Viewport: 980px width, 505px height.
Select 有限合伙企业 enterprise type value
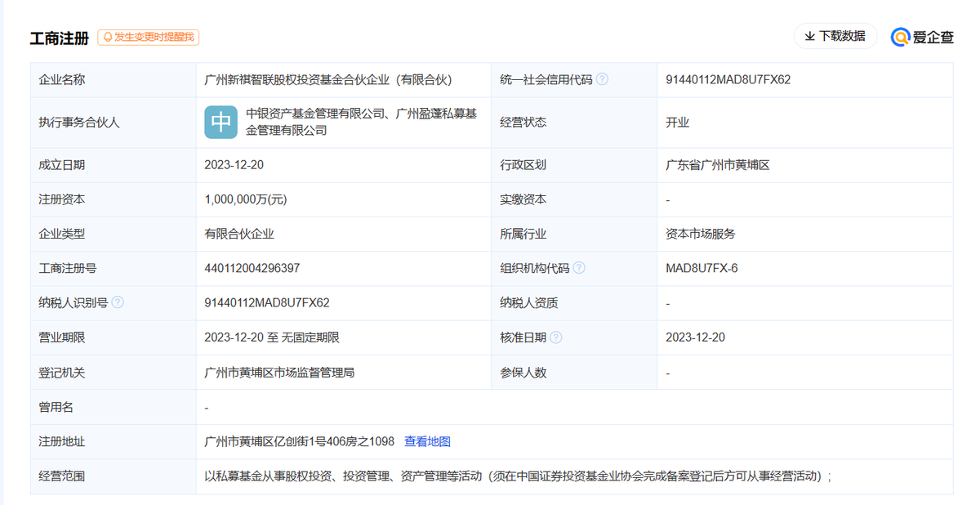pyautogui.click(x=239, y=234)
